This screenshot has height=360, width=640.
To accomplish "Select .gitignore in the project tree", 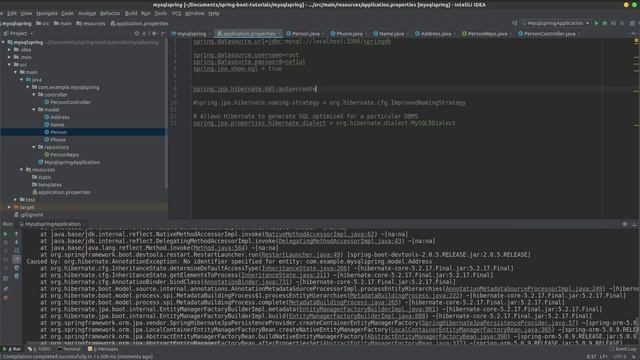I will click(x=29, y=215).
